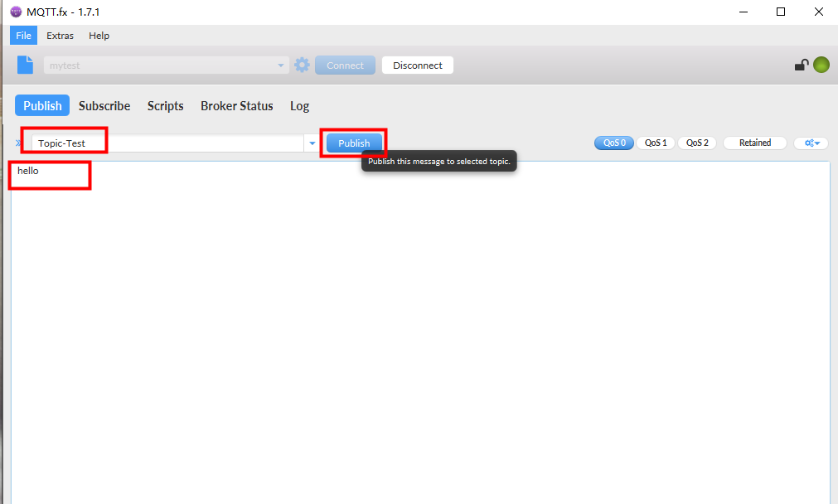
Task: Minimize the MQTT.fx window
Action: pos(744,12)
